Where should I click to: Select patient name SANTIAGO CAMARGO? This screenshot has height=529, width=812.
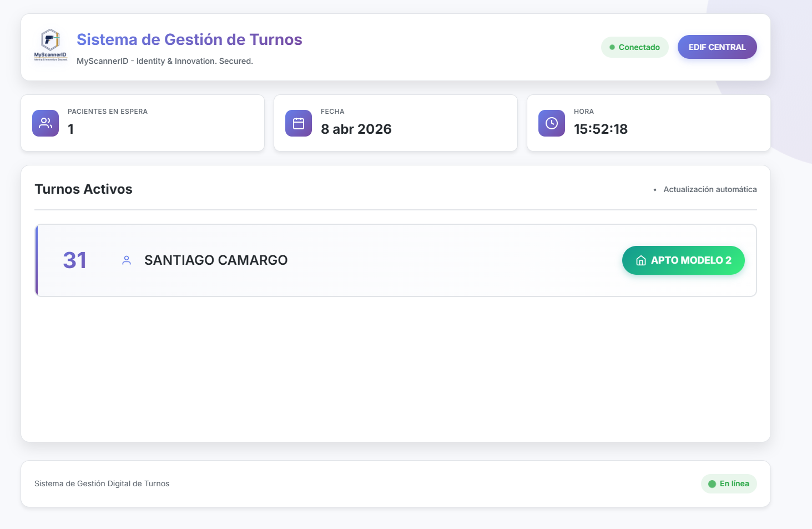click(x=216, y=260)
